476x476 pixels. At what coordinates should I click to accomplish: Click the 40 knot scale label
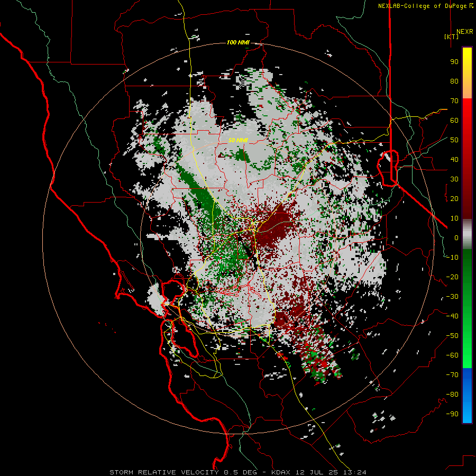[x=454, y=160]
